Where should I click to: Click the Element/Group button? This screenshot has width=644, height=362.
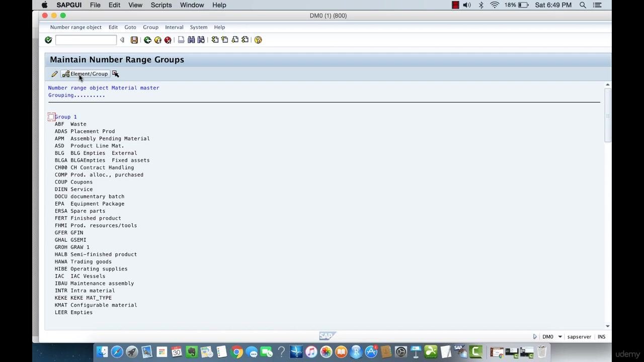pyautogui.click(x=85, y=74)
